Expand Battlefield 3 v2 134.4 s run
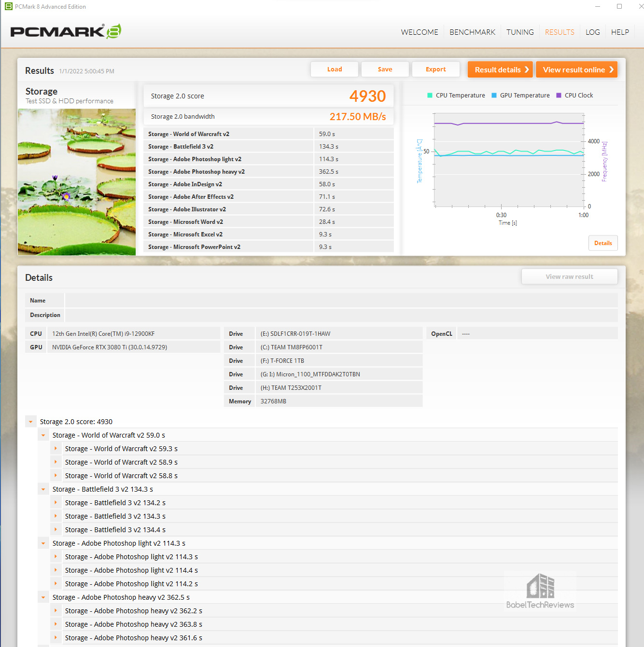Viewport: 644px width, 647px height. (x=56, y=530)
